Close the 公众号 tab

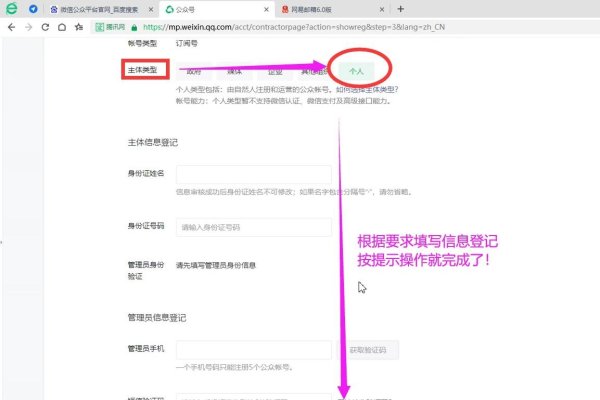(x=266, y=10)
